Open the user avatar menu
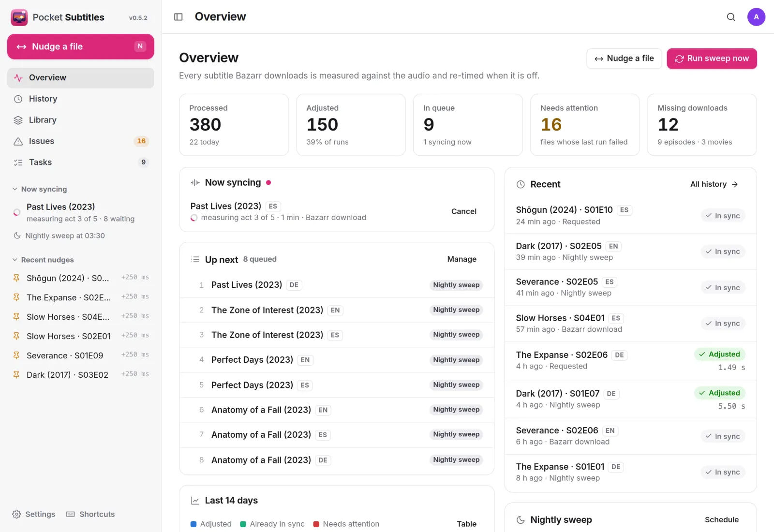The image size is (774, 532). pyautogui.click(x=756, y=17)
